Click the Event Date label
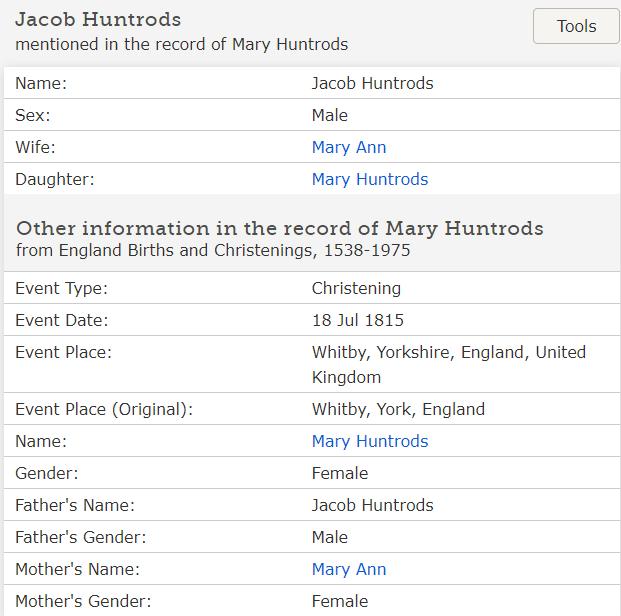621x616 pixels. tap(61, 320)
